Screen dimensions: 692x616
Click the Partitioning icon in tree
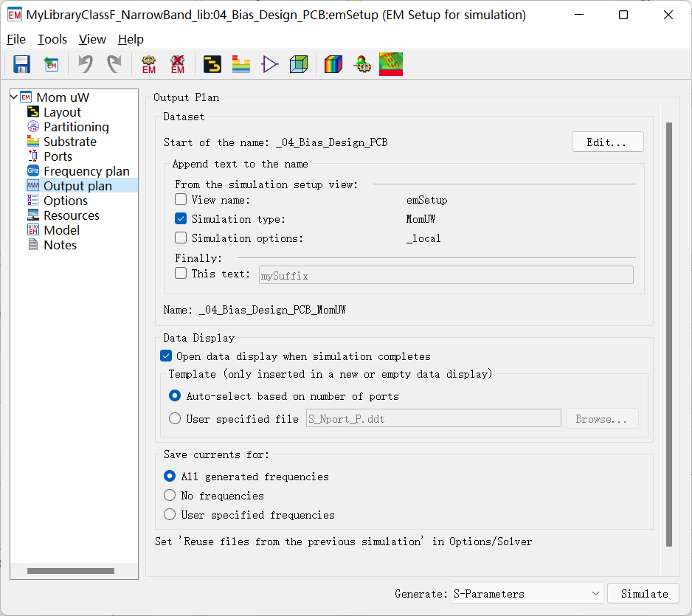coord(33,127)
